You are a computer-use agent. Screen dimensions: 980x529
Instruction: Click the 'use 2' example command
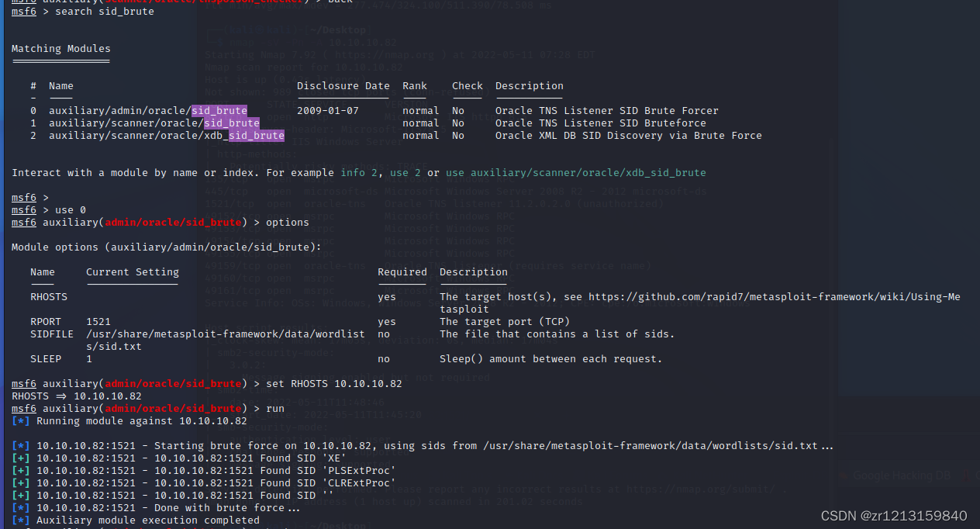pyautogui.click(x=405, y=173)
